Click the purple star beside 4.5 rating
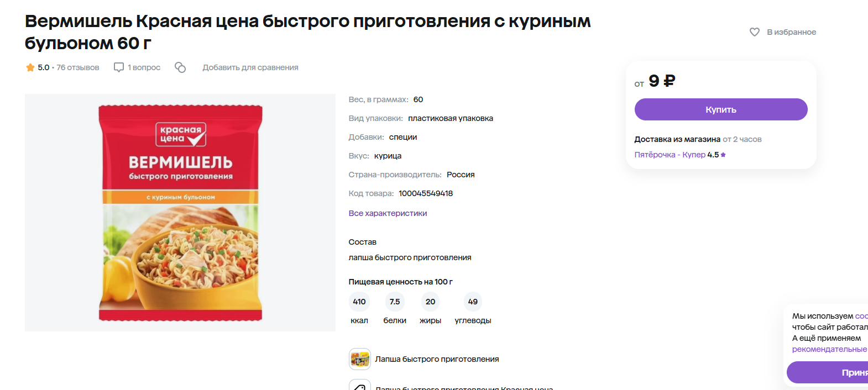 pyautogui.click(x=723, y=155)
